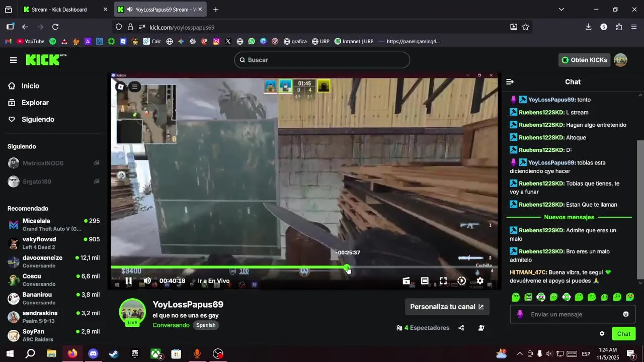Open the Windows notification center
The height and width of the screenshot is (362, 644).
(631, 354)
